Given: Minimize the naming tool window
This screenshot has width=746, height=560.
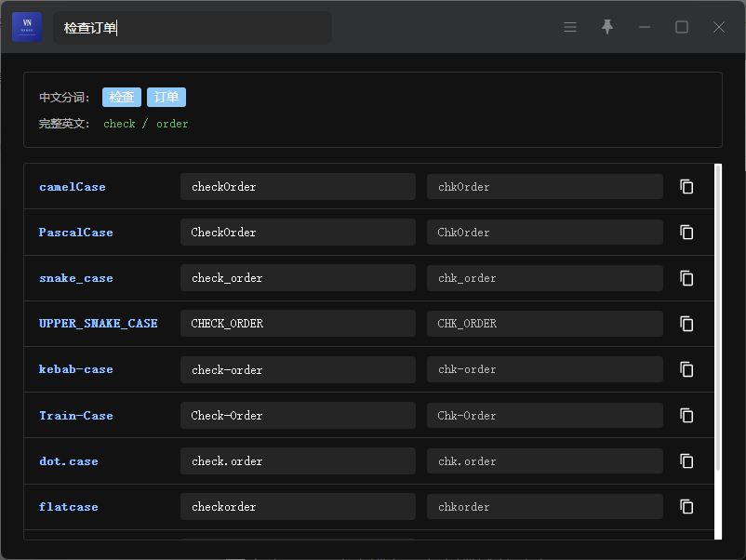Looking at the screenshot, I should pos(645,27).
